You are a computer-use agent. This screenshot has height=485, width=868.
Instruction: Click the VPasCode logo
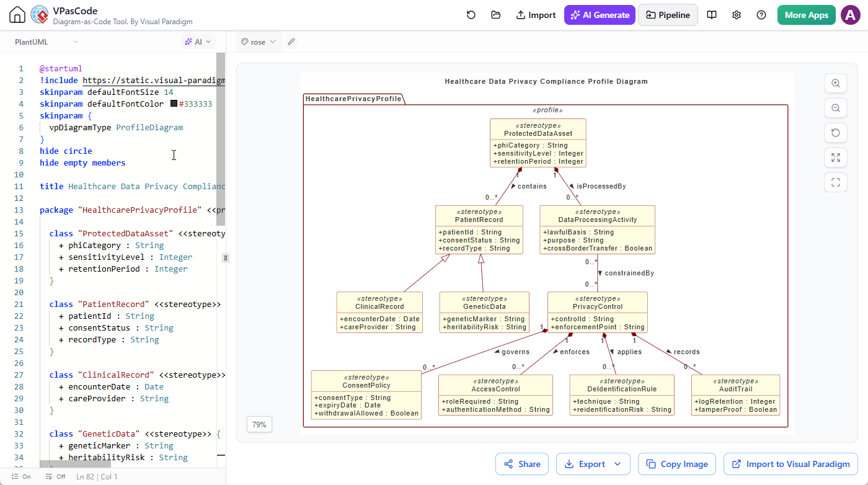point(40,15)
